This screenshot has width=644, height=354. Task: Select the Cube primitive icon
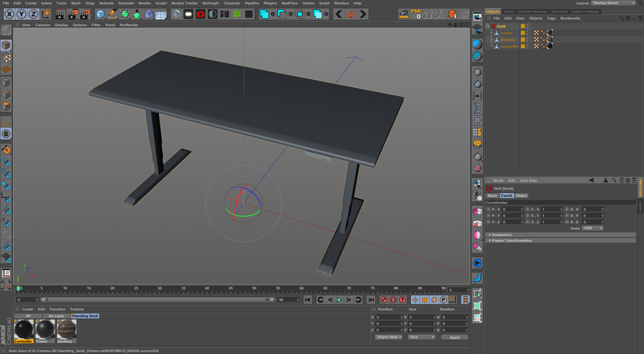pos(101,14)
